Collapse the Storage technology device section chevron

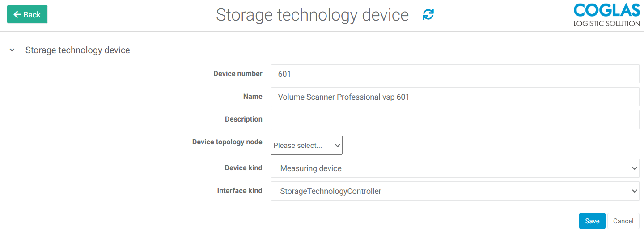click(12, 50)
